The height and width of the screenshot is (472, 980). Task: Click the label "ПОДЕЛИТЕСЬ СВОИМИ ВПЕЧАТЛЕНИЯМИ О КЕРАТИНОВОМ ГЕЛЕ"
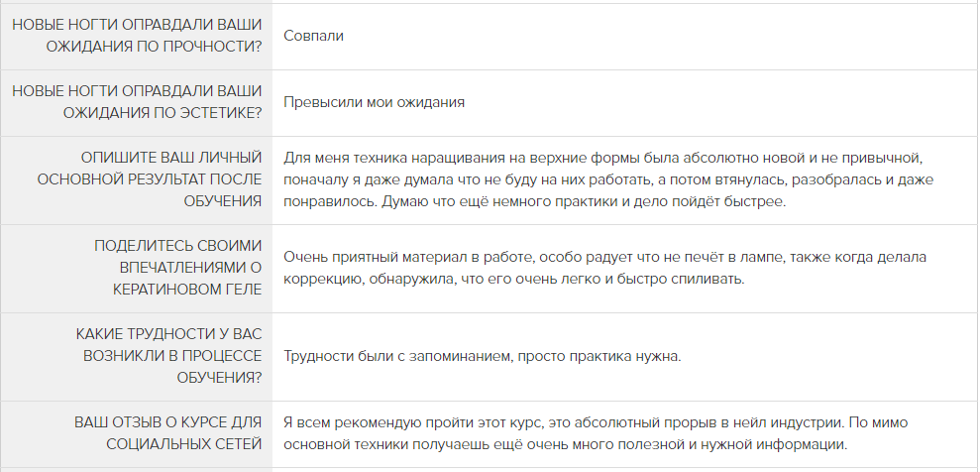point(178,268)
